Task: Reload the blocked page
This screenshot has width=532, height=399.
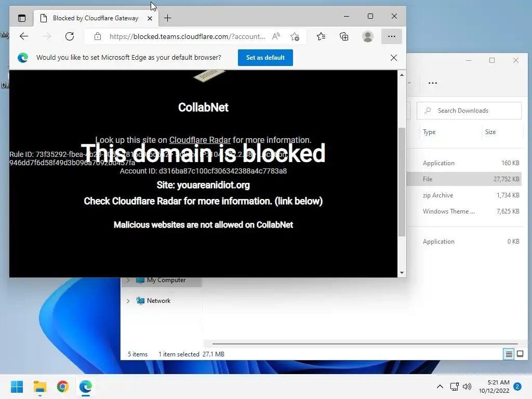Action: pos(70,36)
